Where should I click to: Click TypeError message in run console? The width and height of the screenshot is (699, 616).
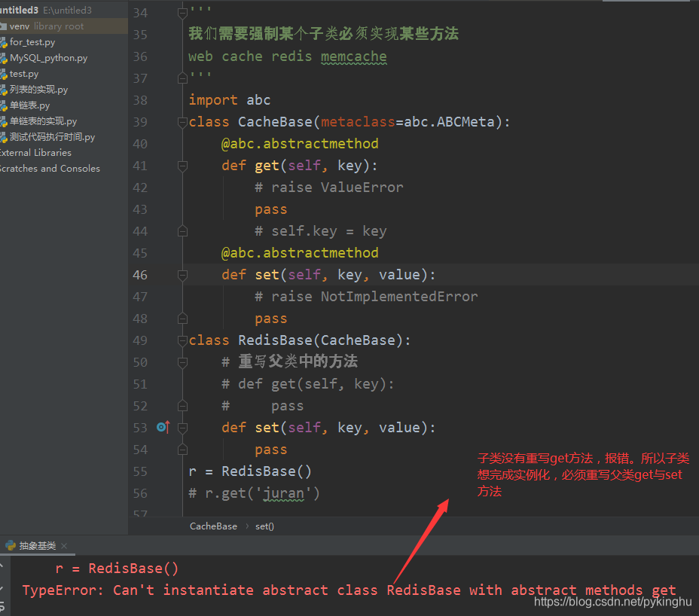click(x=349, y=590)
